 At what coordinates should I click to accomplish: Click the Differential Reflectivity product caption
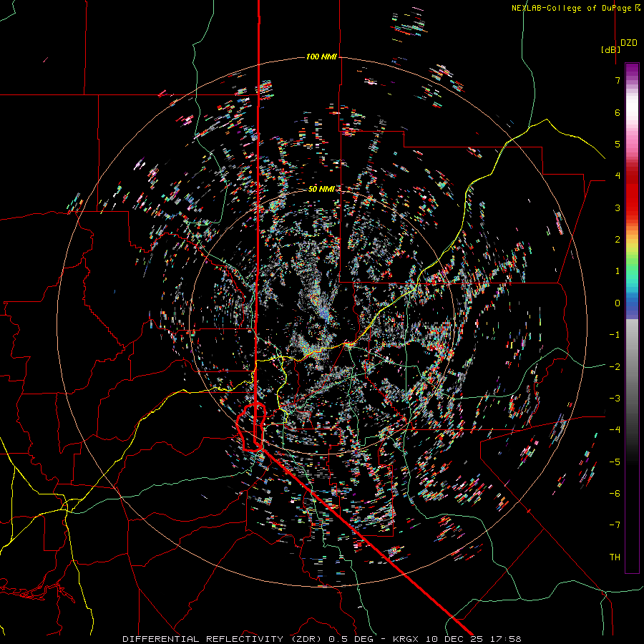point(322,639)
